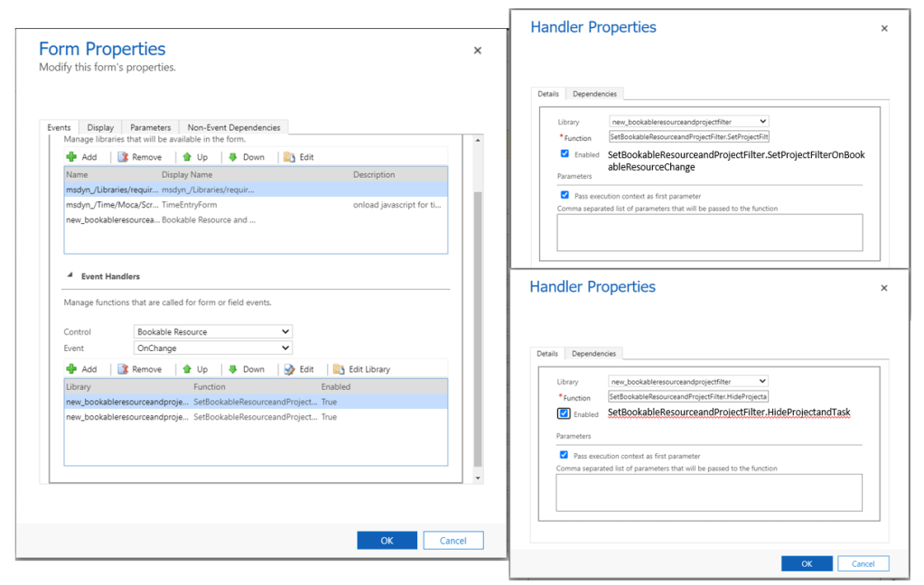The image size is (924, 585).
Task: Toggle Enabled checkbox in lower Handler Properties
Action: click(x=565, y=413)
